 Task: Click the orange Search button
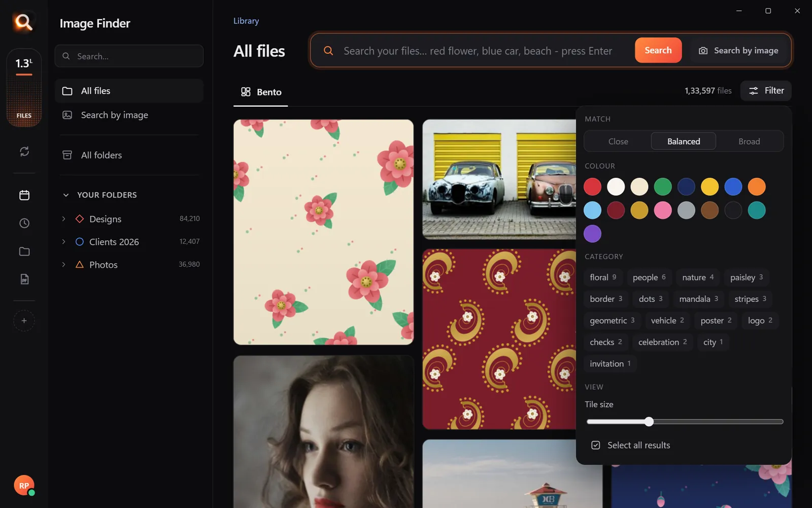(x=658, y=50)
